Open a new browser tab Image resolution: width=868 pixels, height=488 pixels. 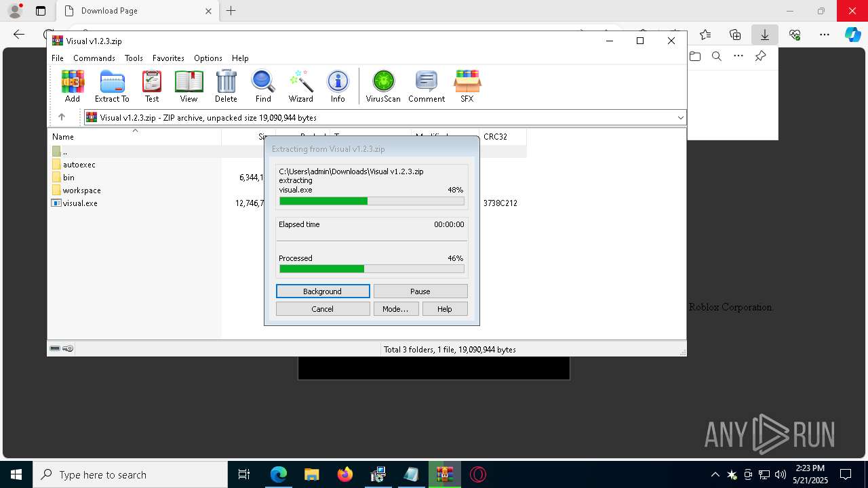point(231,11)
